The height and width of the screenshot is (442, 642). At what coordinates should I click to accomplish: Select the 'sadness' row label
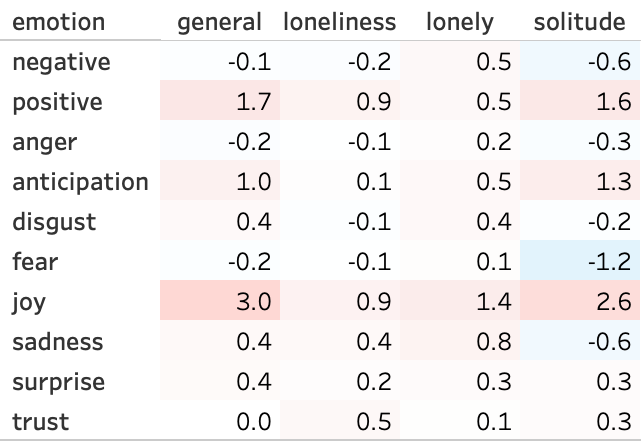coord(57,342)
